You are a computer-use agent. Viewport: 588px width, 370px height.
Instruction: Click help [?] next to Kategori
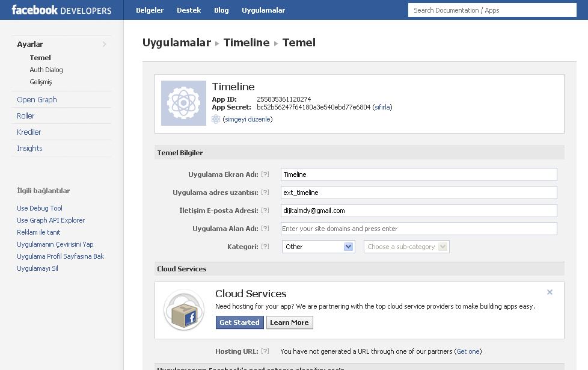[265, 246]
